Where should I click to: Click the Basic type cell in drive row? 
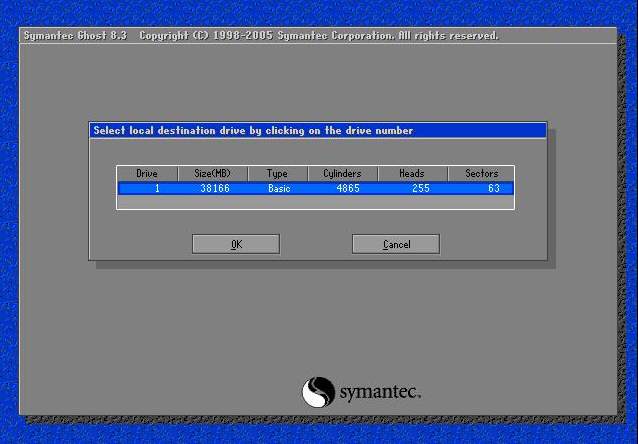[x=278, y=188]
